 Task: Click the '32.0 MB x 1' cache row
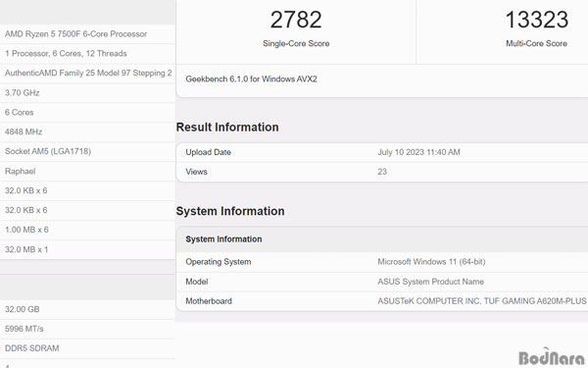pos(87,249)
